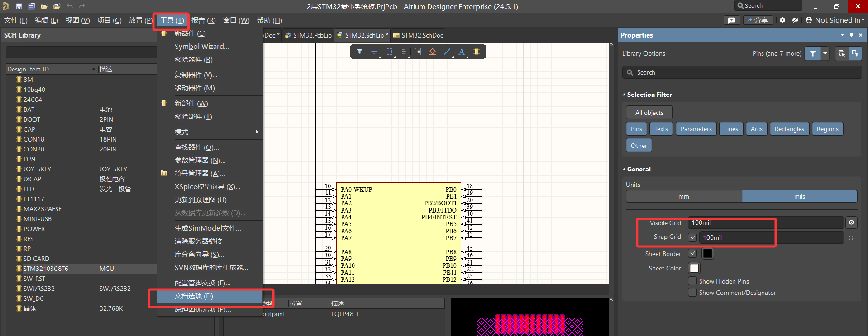Open the 文件 (F) menu

point(16,20)
